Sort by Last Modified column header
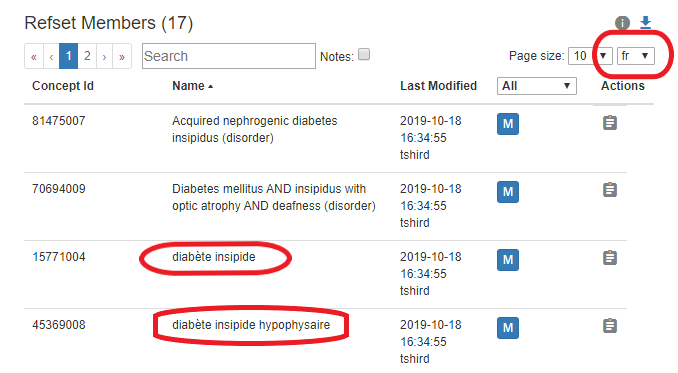This screenshot has height=373, width=678. pos(438,86)
